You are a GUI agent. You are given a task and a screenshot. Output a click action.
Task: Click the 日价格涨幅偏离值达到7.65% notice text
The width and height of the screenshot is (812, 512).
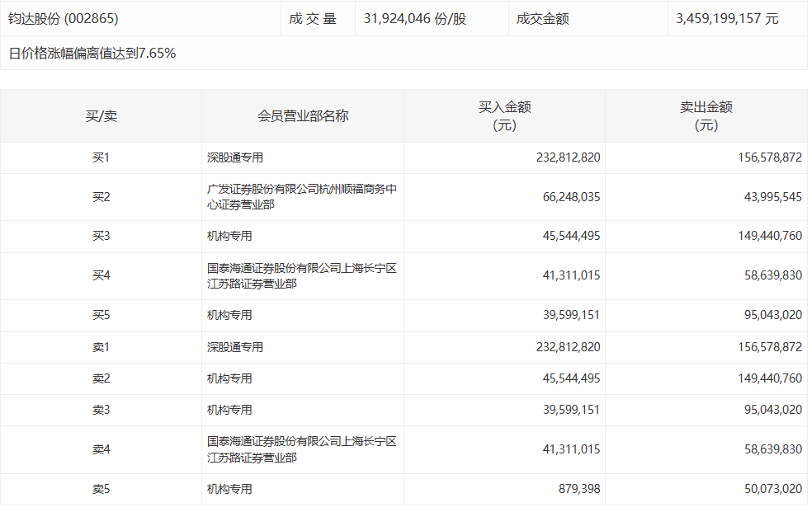[x=92, y=54]
